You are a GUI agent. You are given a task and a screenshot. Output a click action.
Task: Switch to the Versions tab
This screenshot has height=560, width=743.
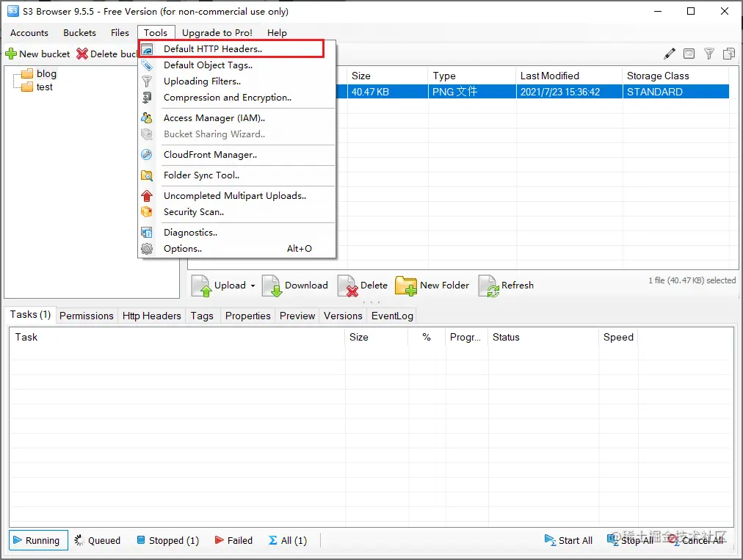(343, 316)
